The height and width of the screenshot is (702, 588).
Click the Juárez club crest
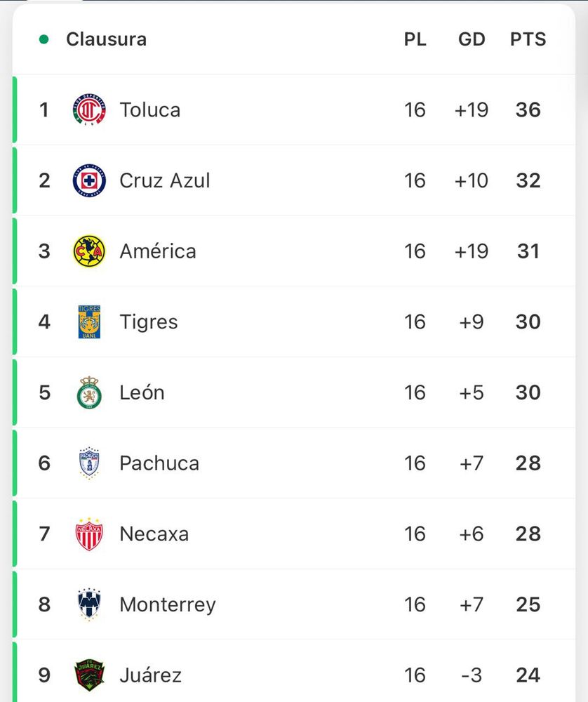point(89,675)
